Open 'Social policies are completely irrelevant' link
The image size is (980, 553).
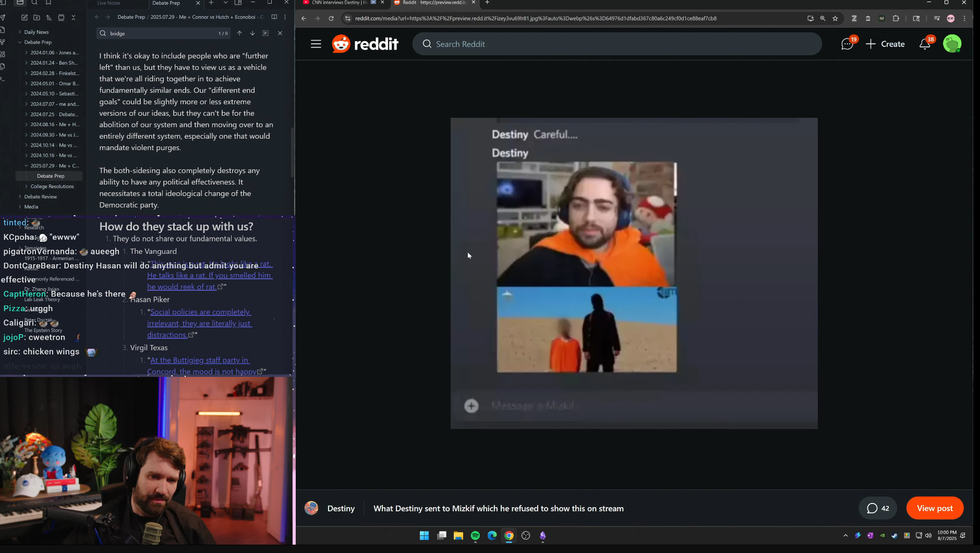click(x=199, y=323)
